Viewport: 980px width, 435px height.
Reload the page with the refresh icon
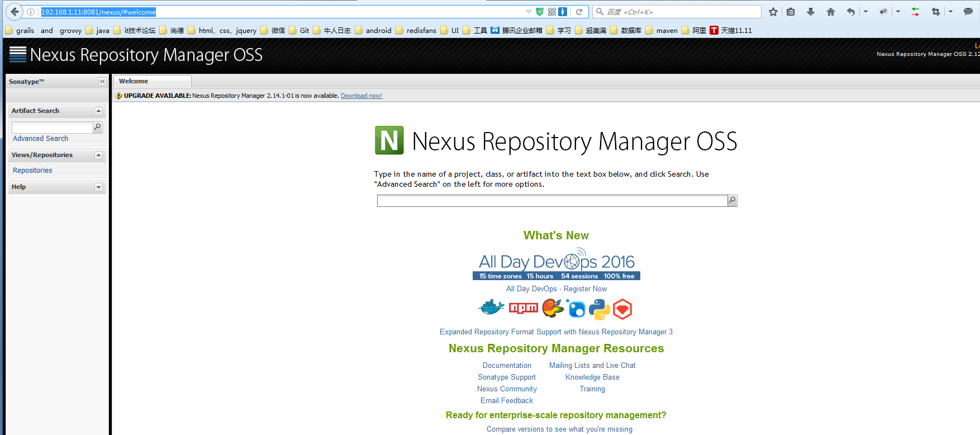pos(579,12)
